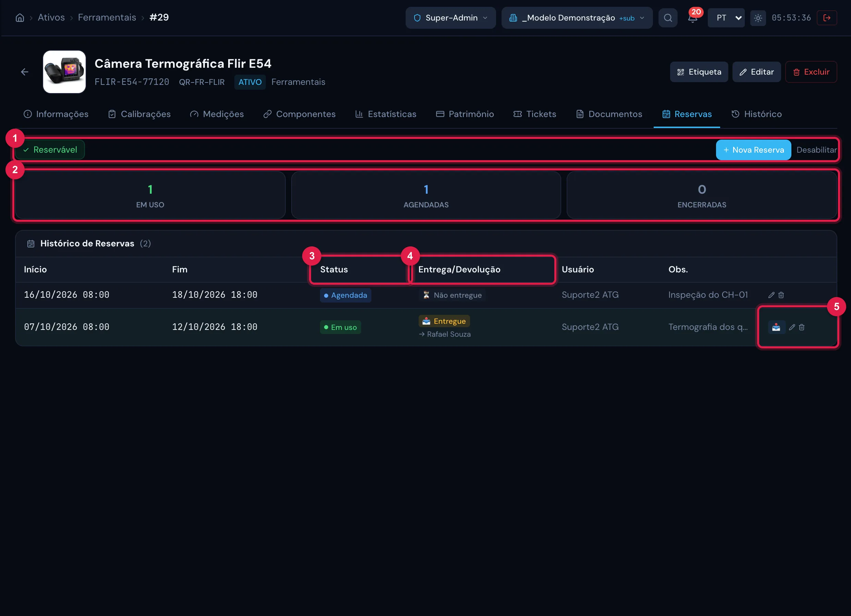Open the PT language selector

pyautogui.click(x=726, y=17)
